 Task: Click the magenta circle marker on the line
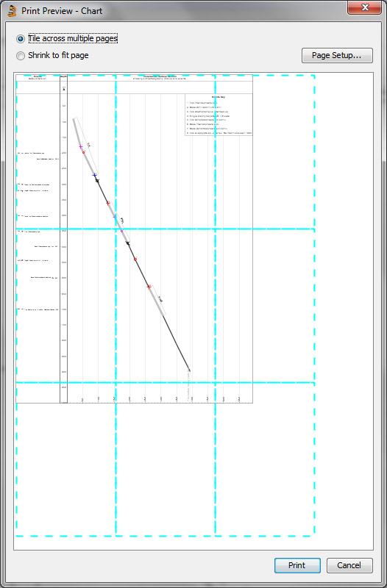121,231
